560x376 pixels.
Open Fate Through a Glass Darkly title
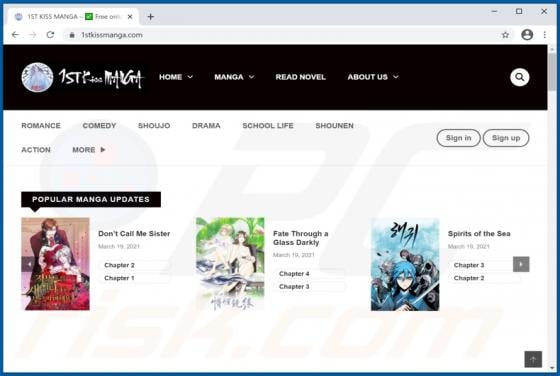(x=300, y=238)
